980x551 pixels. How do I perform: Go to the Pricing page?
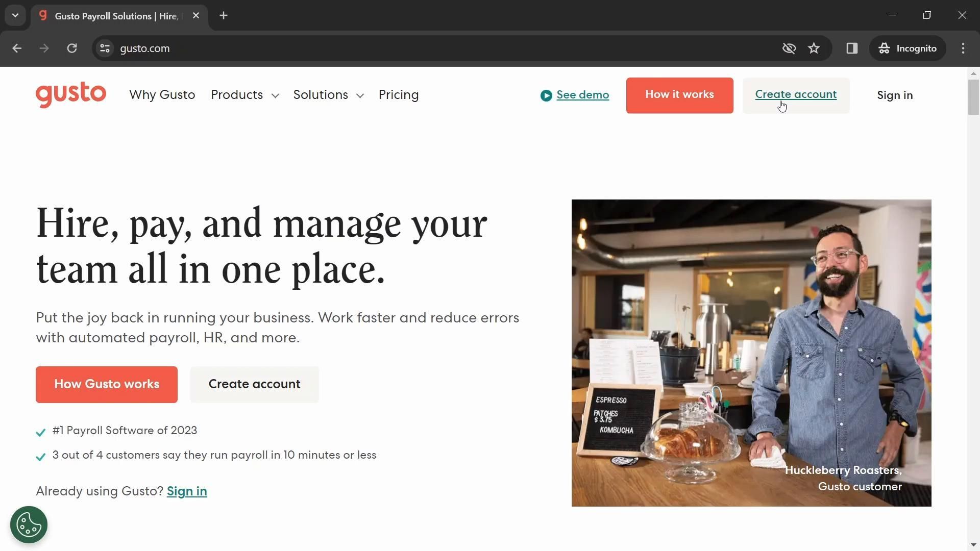tap(399, 95)
